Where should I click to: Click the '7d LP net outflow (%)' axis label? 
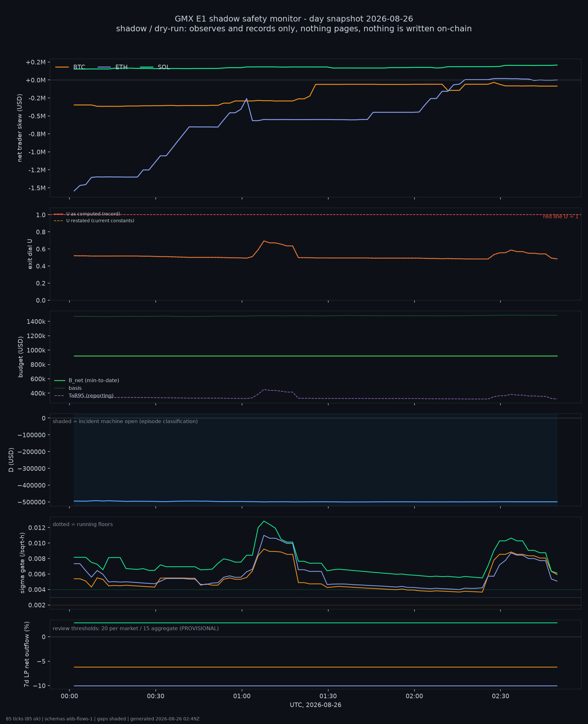(26, 654)
